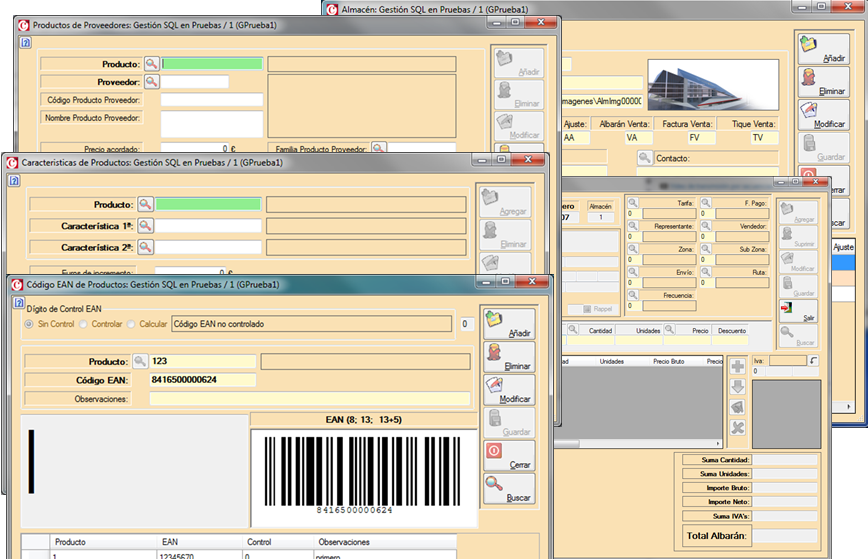Click Modificar button in Código EAN window
Image resolution: width=868 pixels, height=559 pixels.
(509, 390)
